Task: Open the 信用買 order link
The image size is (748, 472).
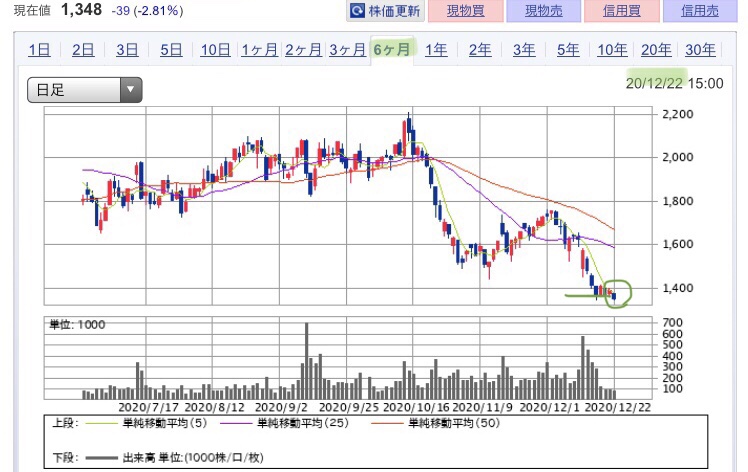Action: [622, 10]
